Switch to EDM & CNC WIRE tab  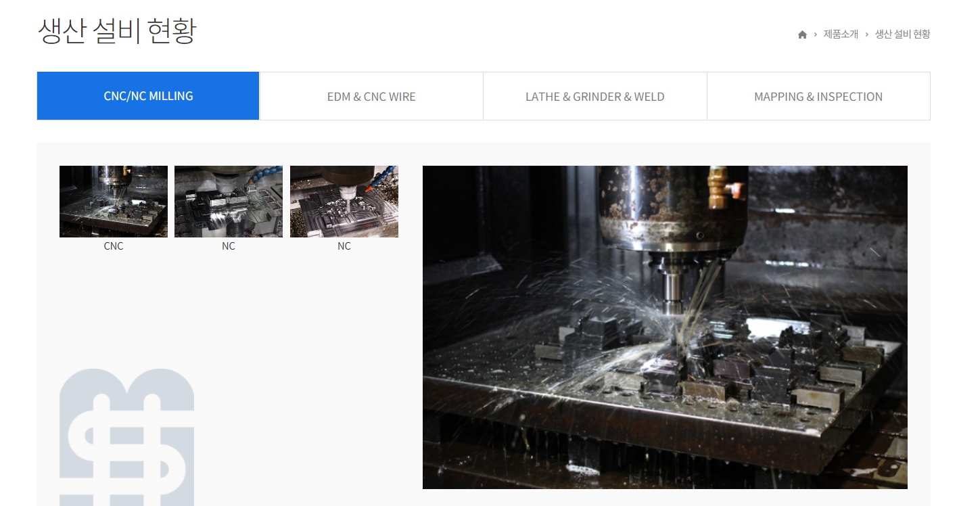coord(371,96)
